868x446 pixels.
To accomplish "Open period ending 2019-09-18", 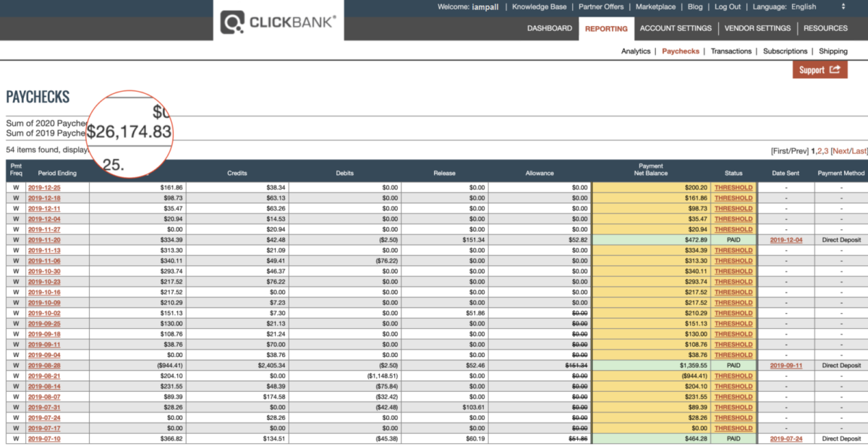I will [44, 334].
